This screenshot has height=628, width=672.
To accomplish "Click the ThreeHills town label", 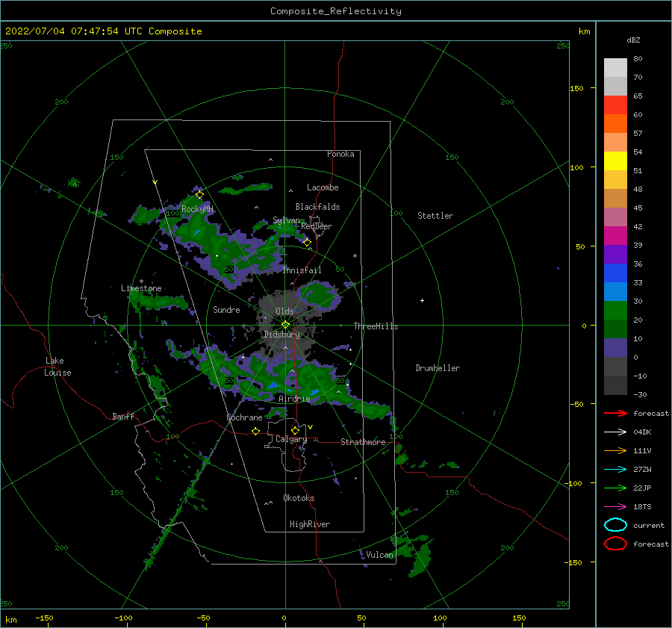I will pyautogui.click(x=376, y=326).
